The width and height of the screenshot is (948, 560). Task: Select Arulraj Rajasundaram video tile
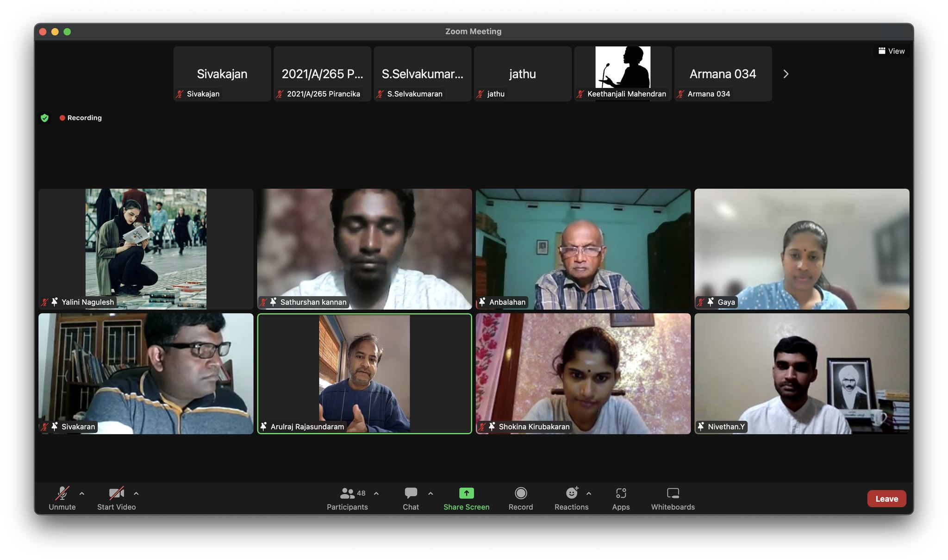coord(365,374)
